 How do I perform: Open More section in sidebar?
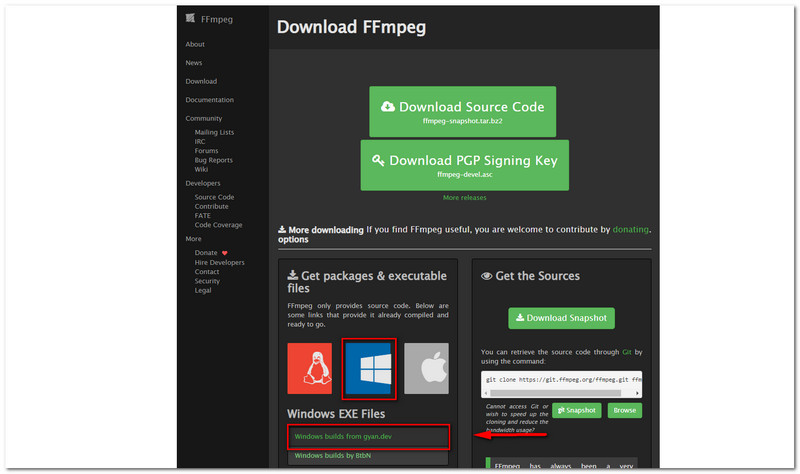coord(193,239)
